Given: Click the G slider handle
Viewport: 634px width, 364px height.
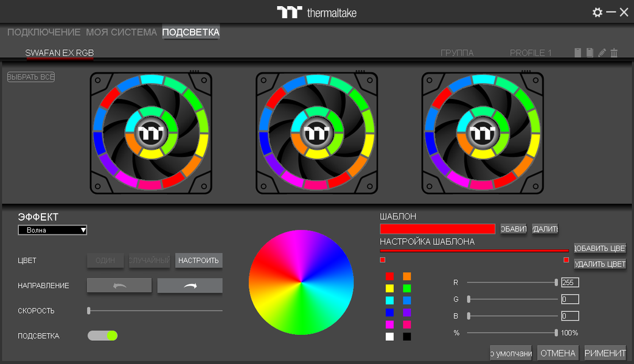Looking at the screenshot, I should [x=469, y=300].
